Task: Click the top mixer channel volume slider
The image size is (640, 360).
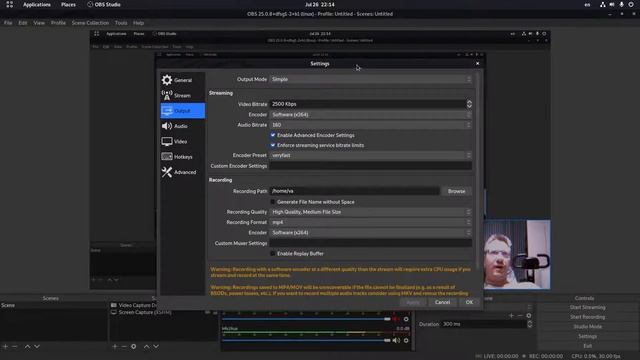Action: point(306,319)
